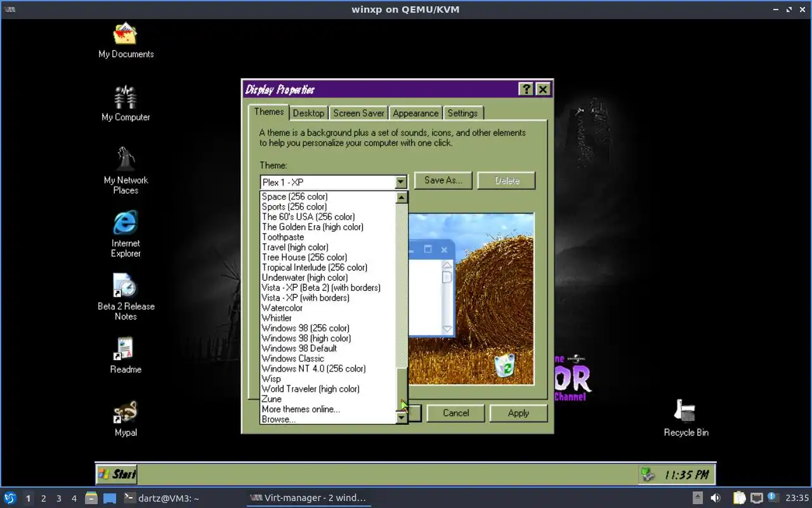Click the theme preview wallpaper image
Image resolution: width=812 pixels, height=508 pixels.
[x=471, y=298]
